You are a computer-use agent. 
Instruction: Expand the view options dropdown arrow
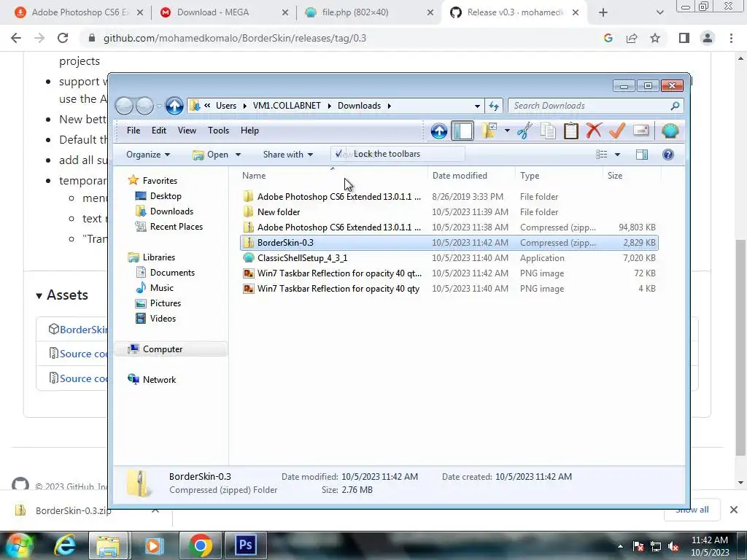[617, 155]
